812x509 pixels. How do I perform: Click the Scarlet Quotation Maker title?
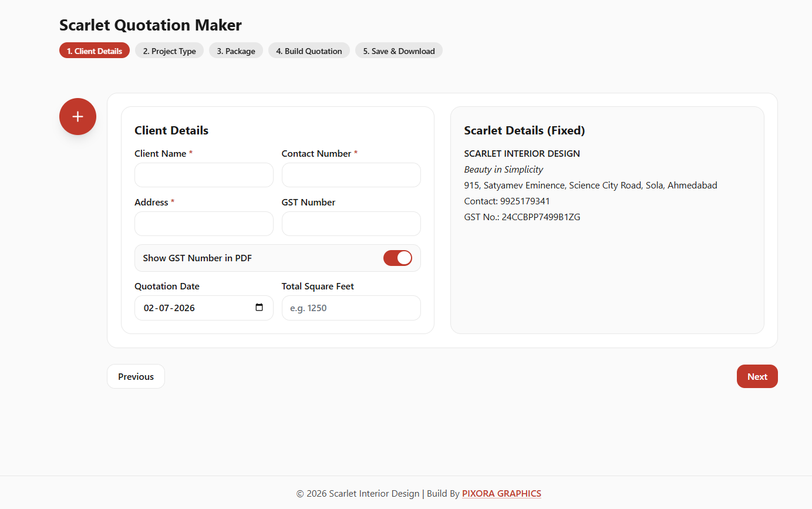[150, 25]
